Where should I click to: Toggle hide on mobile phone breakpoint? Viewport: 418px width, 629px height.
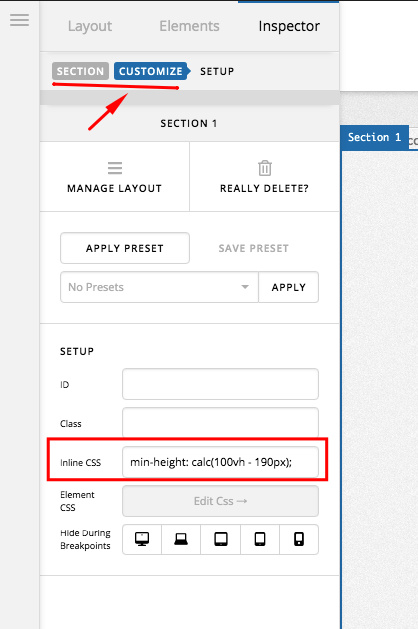point(299,539)
